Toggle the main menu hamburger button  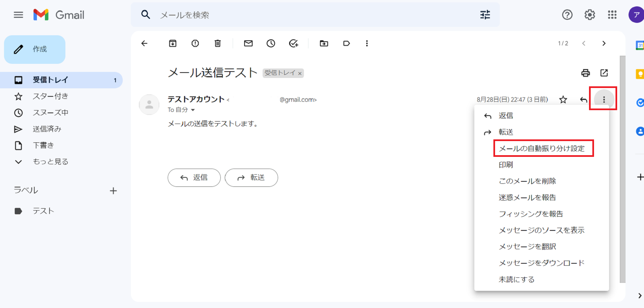click(x=18, y=15)
